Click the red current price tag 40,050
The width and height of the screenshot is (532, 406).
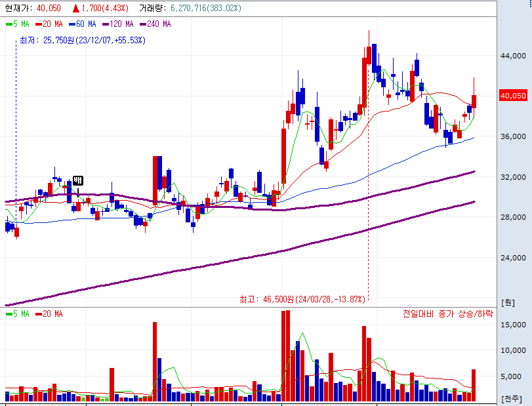coord(513,96)
